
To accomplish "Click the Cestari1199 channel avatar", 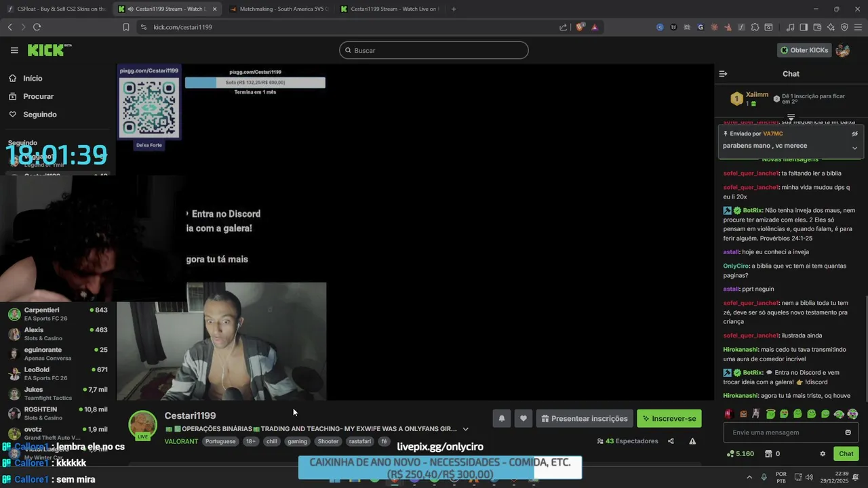I will [142, 425].
